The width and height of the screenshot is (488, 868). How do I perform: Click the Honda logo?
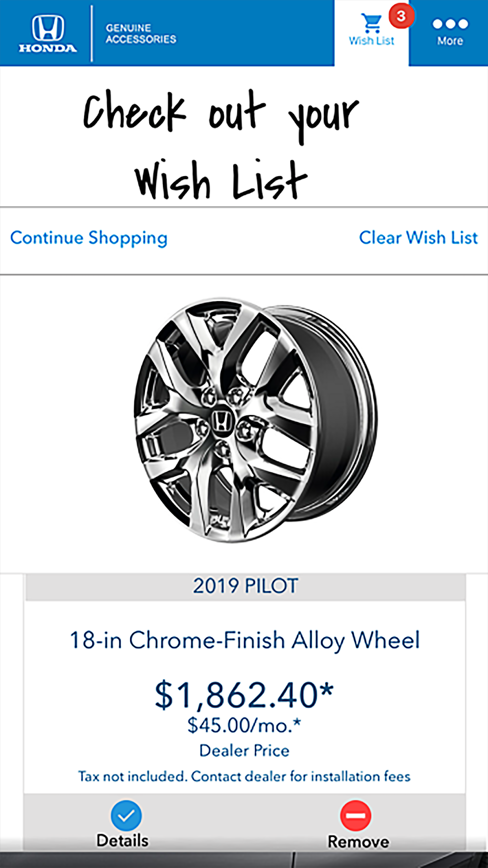(47, 33)
